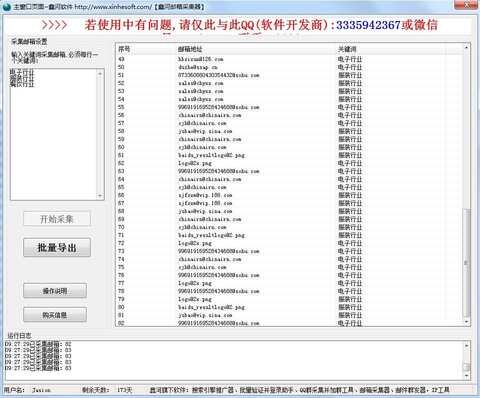Screen dimensions: 480x398
Task: Click the email list scroll-up arrow
Action: [x=466, y=48]
